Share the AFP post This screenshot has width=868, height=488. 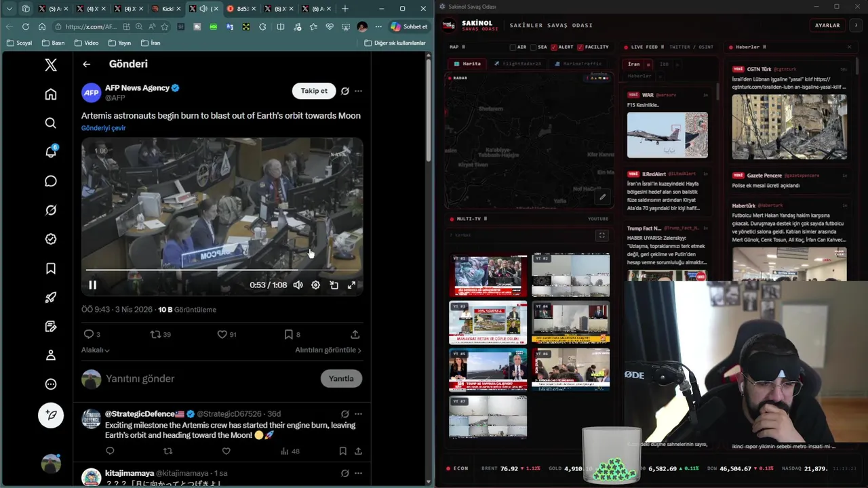355,334
